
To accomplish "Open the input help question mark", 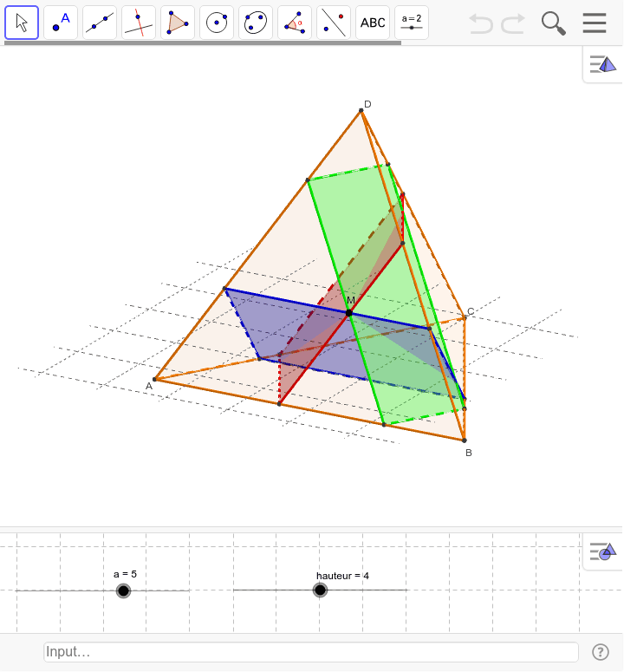I will pyautogui.click(x=601, y=652).
